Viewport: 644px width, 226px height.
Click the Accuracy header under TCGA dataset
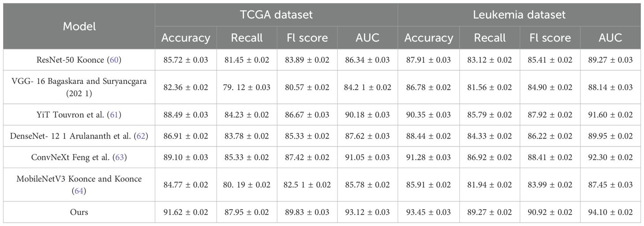point(186,38)
